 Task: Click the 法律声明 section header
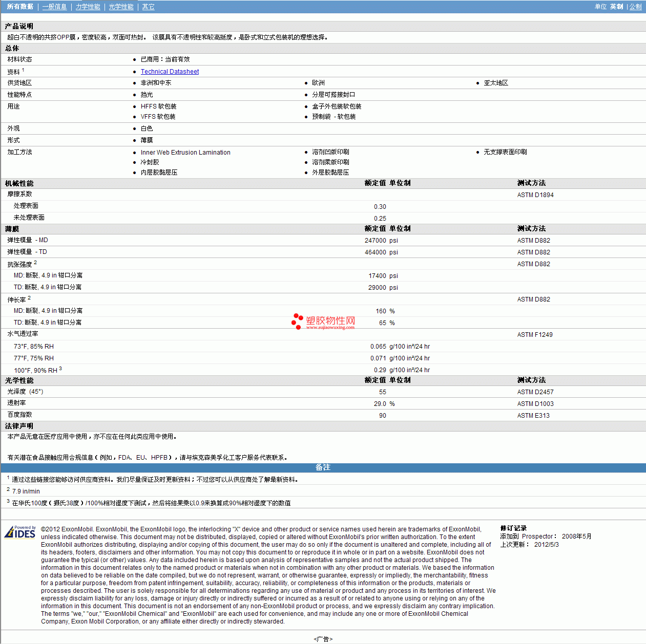click(19, 426)
